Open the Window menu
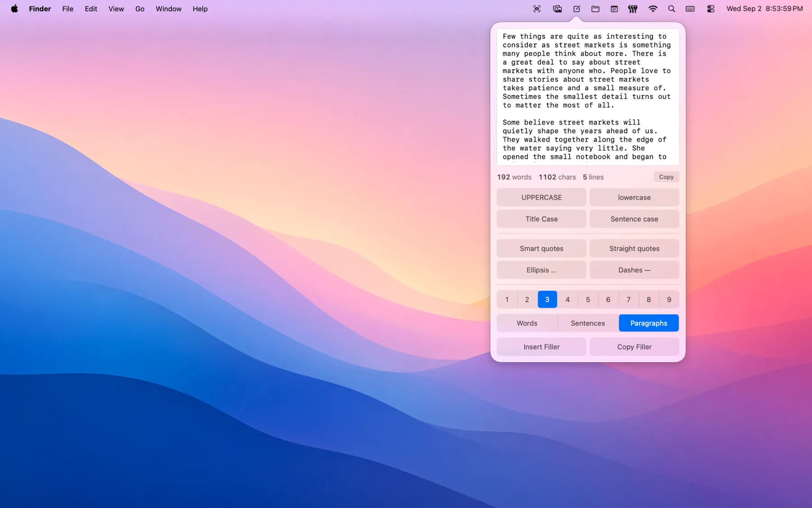This screenshot has height=508, width=812. 168,9
